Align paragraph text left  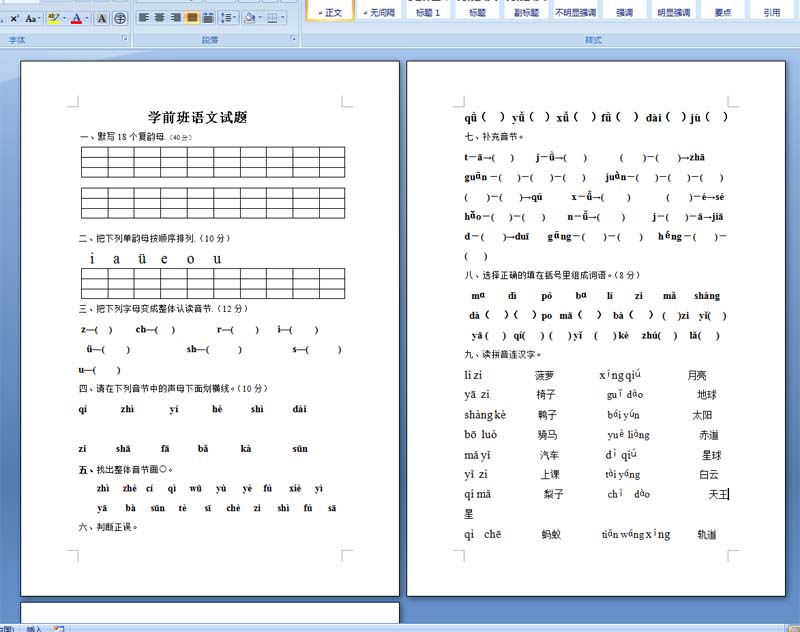click(144, 18)
